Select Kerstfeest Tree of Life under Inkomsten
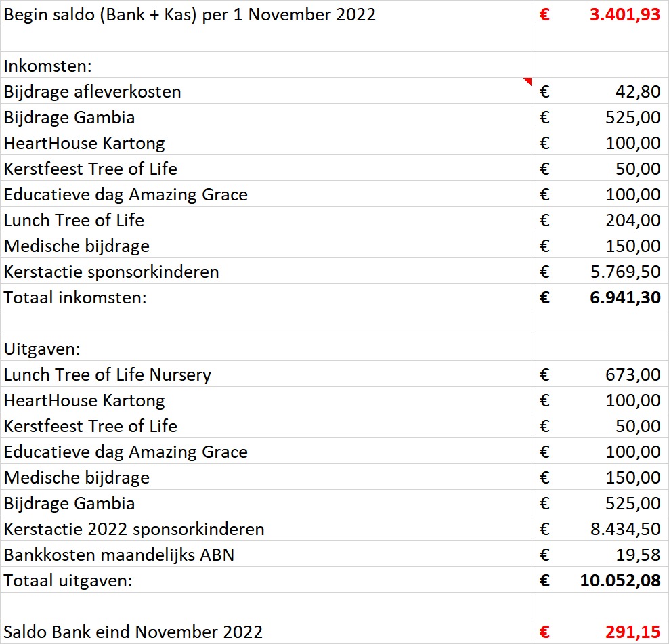This screenshot has height=644, width=669. [91, 169]
